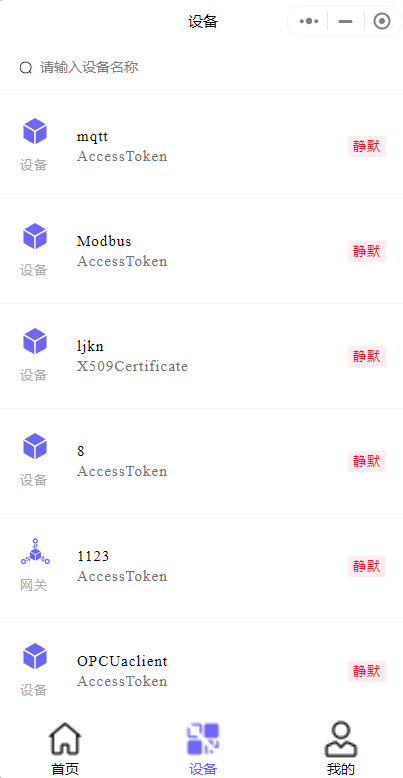Click the 静默 tag for device 8
This screenshot has height=778, width=403.
coord(367,461)
